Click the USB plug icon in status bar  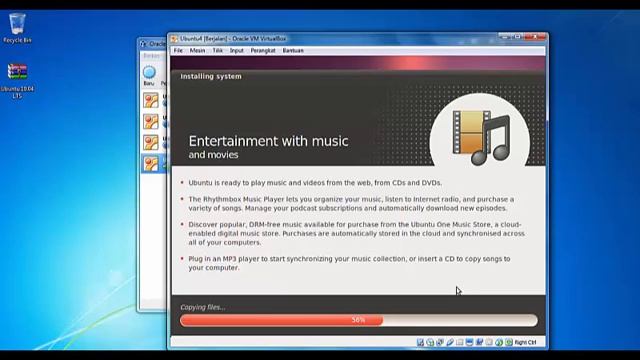coord(450,342)
